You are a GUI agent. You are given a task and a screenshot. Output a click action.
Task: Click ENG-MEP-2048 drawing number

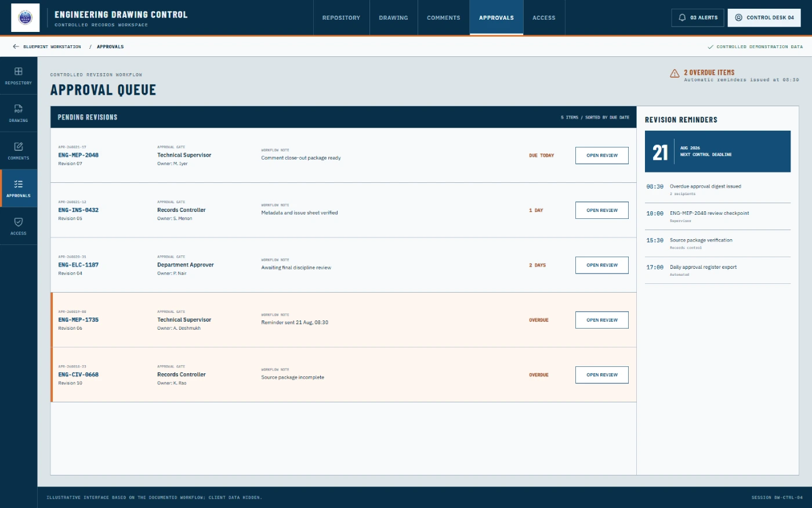(78, 155)
